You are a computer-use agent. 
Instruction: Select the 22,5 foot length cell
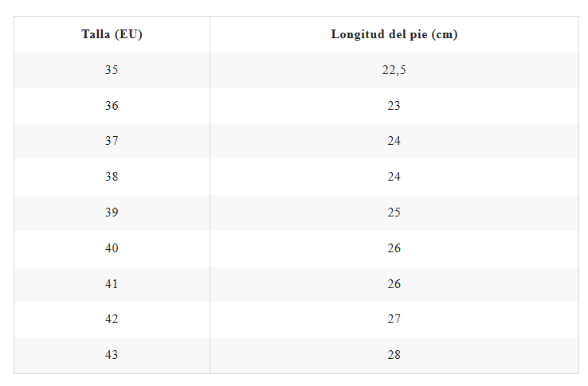click(394, 70)
